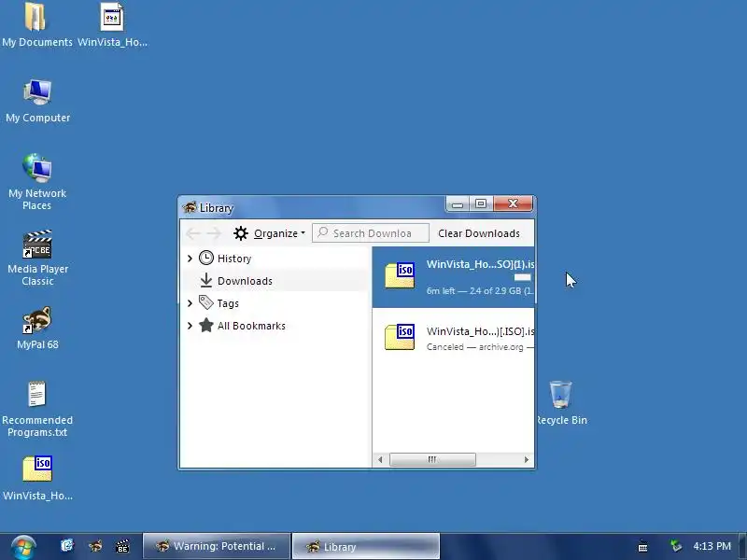
Task: Click the scrollbar left arrow
Action: [x=380, y=459]
